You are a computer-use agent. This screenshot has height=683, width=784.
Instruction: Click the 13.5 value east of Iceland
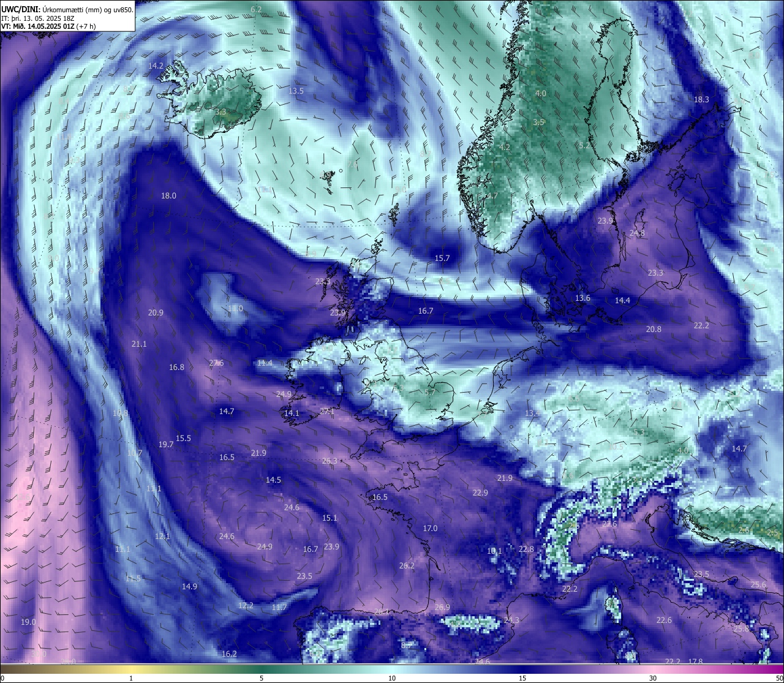296,91
